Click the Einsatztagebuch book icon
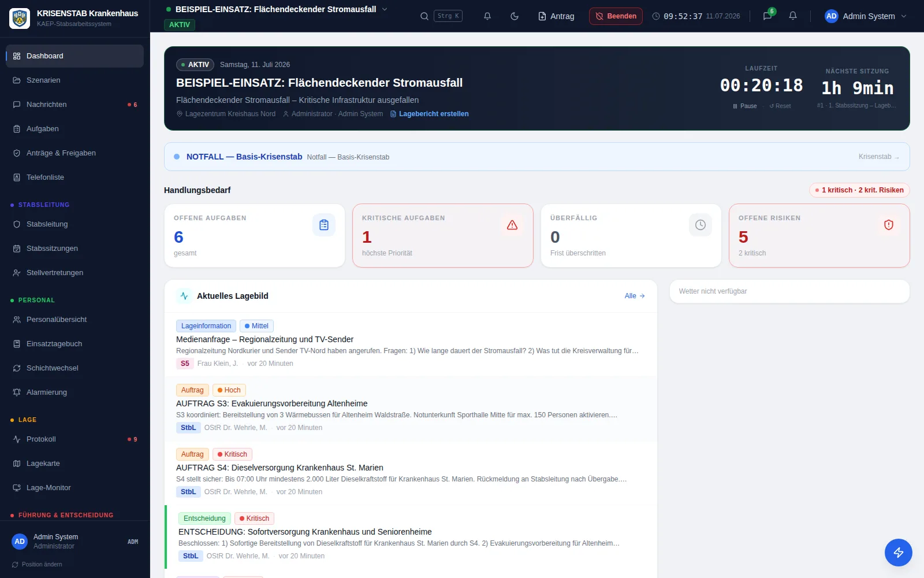 pyautogui.click(x=17, y=344)
